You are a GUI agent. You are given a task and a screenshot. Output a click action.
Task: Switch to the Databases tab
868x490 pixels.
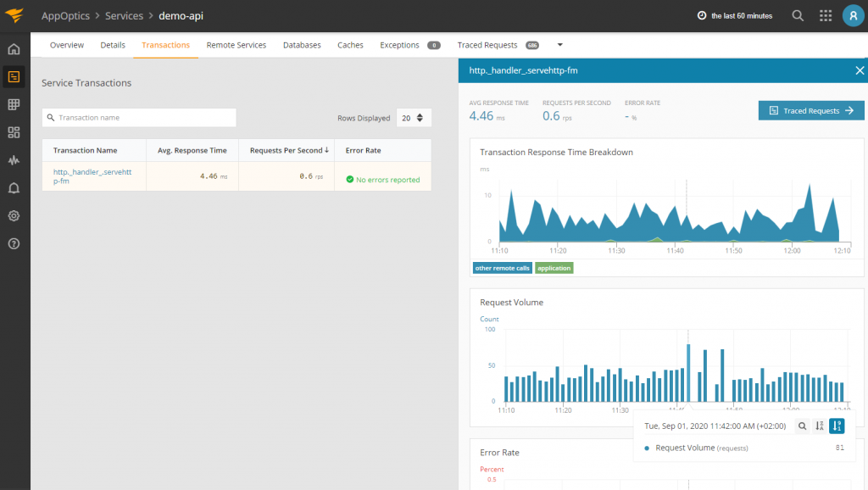tap(302, 45)
